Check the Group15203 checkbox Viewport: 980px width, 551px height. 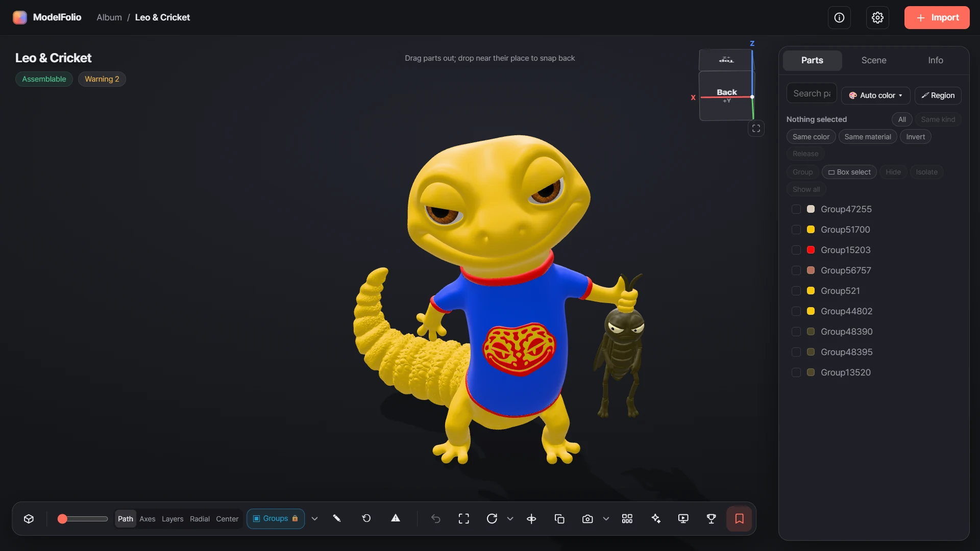[796, 250]
